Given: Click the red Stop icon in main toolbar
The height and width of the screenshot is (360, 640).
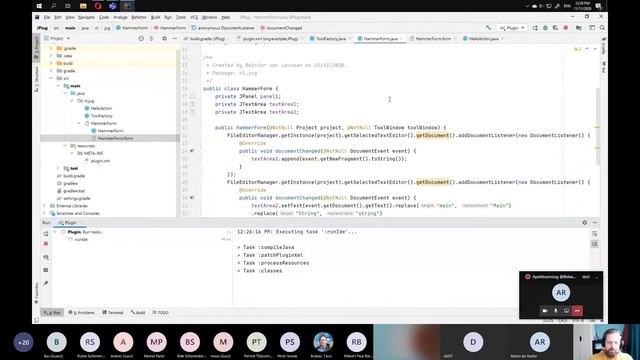Looking at the screenshot, I should coord(566,28).
